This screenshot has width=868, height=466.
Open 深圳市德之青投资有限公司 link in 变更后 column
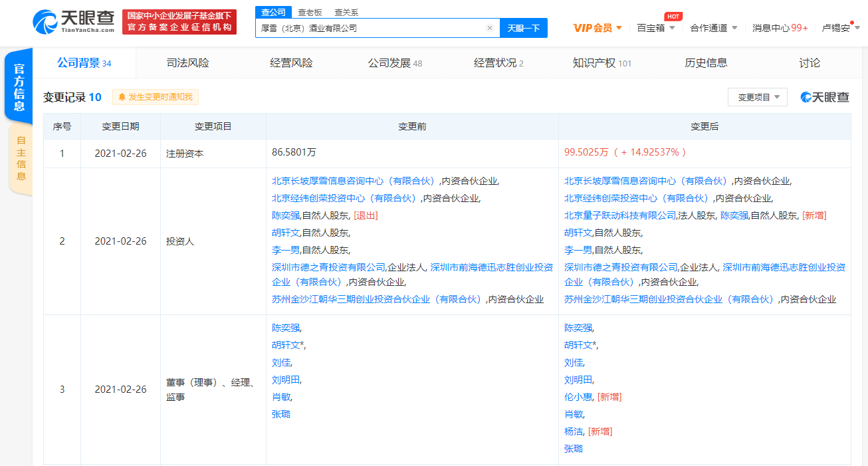tap(621, 267)
